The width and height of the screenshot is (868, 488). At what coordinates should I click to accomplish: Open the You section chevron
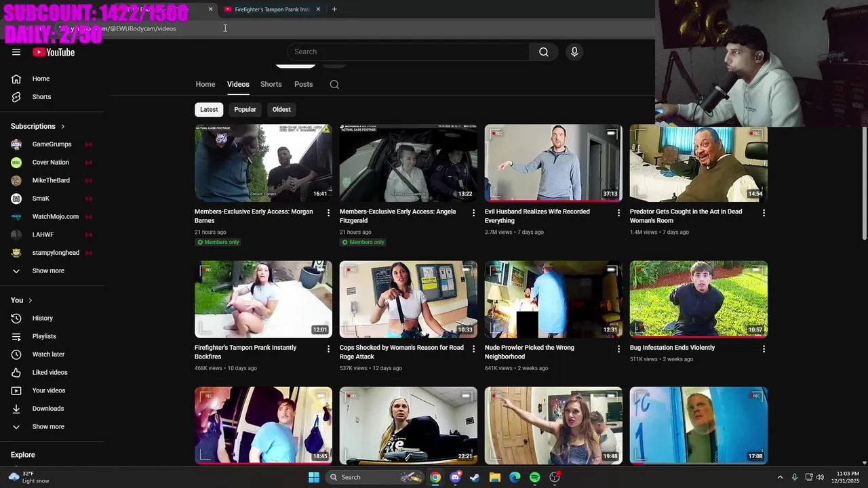tap(30, 300)
